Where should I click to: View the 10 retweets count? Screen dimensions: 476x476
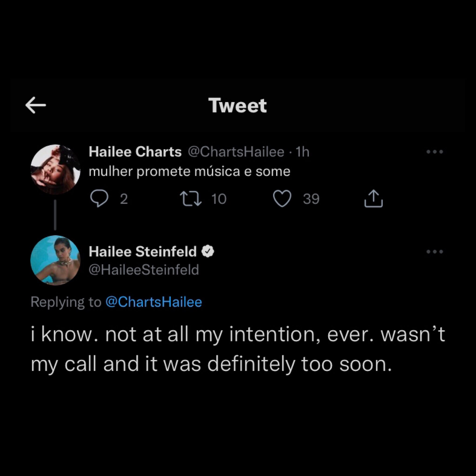[x=219, y=199]
